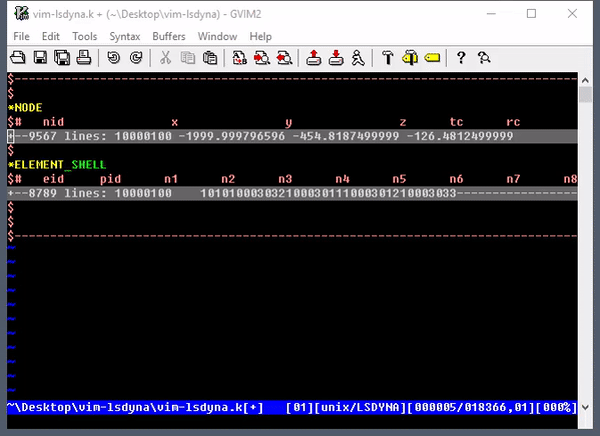Click the Save All files icon
The height and width of the screenshot is (436, 600).
pyautogui.click(x=62, y=58)
